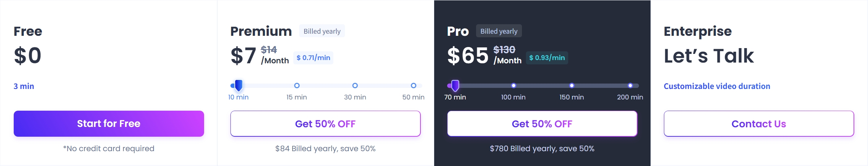
Task: Click the 70 min Pro slider label
Action: [455, 97]
